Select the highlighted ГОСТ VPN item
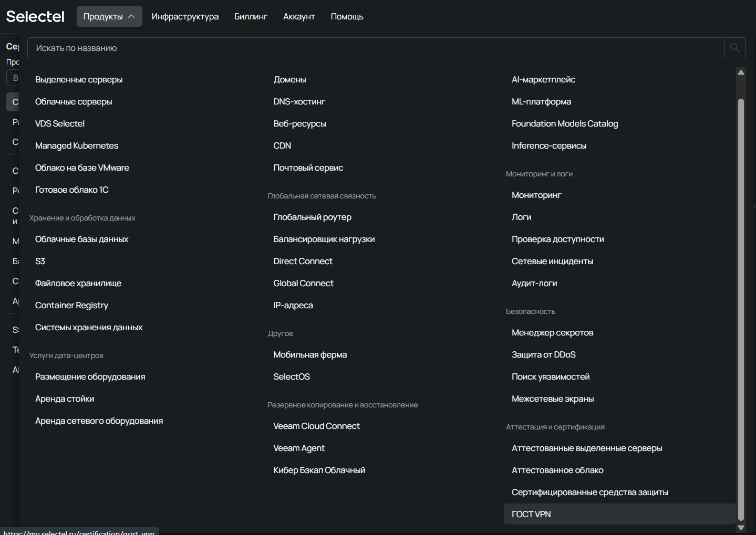The image size is (756, 535). 531,515
